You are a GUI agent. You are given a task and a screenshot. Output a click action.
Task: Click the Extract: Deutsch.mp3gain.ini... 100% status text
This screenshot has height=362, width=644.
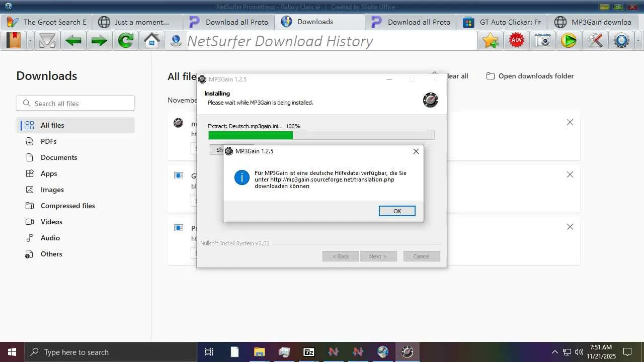(254, 126)
